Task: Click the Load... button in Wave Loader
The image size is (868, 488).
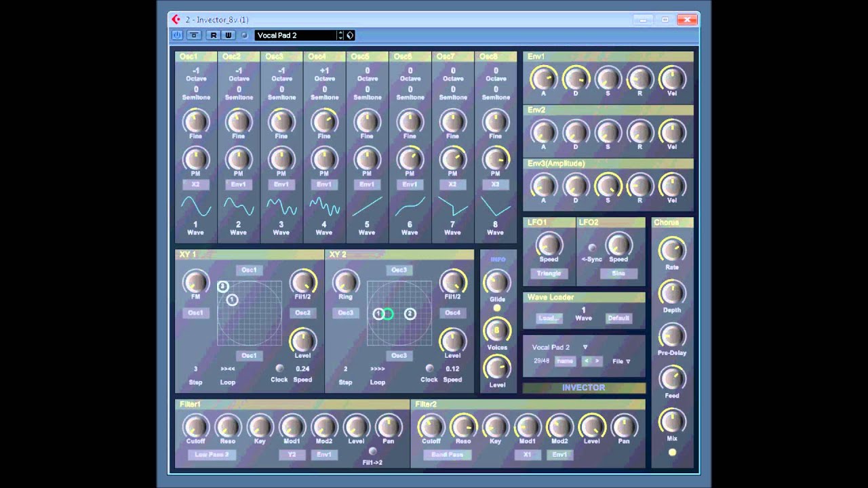Action: pos(549,318)
